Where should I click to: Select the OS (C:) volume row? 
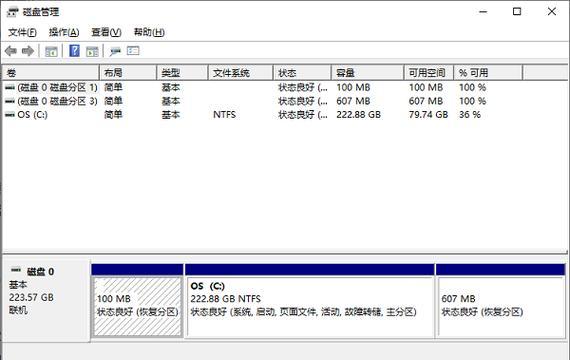pos(262,115)
